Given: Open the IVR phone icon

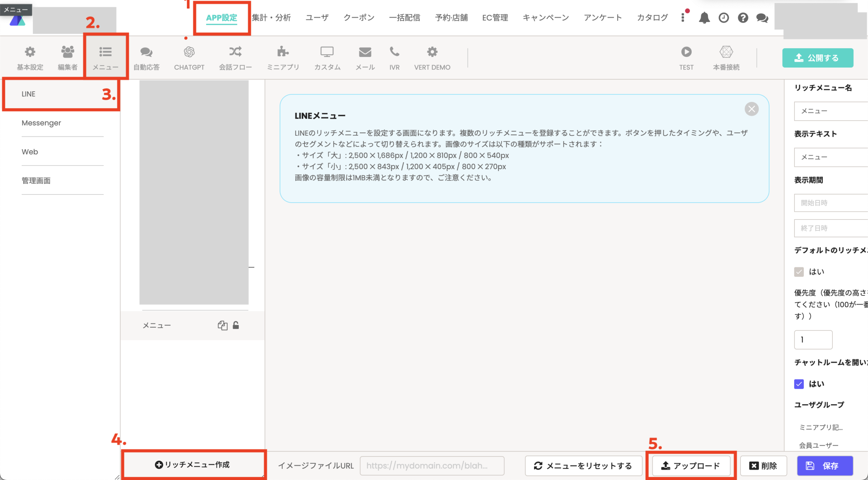Looking at the screenshot, I should (394, 52).
